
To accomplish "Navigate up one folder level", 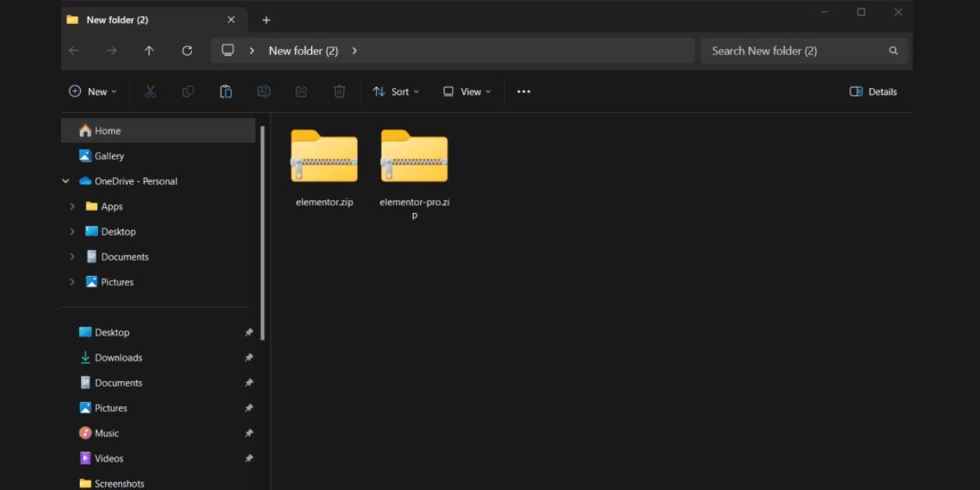I will tap(149, 51).
